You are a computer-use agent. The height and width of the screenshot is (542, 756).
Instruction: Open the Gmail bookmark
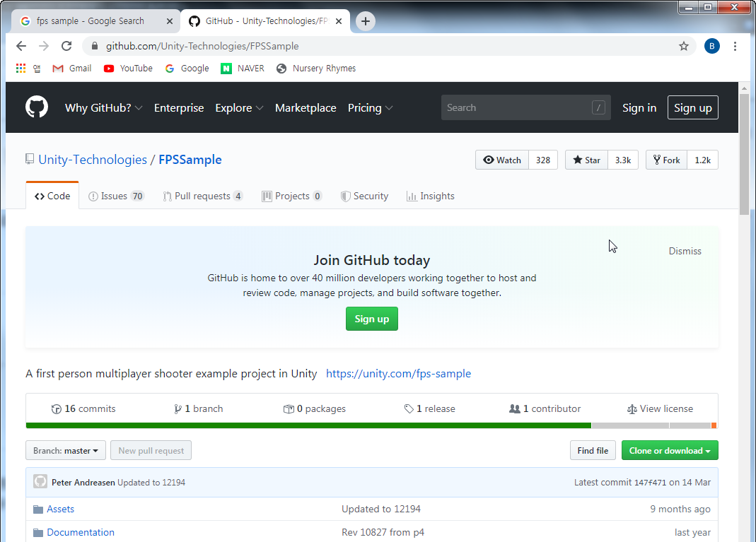point(72,69)
